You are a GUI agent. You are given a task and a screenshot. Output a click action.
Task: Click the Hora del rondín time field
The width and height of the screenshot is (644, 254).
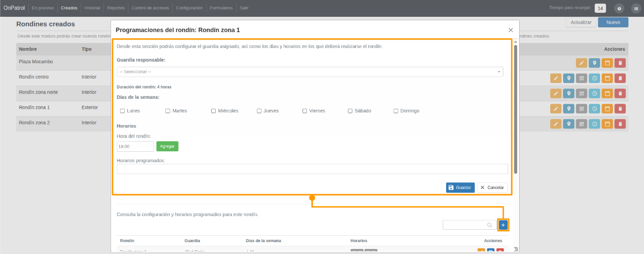(135, 146)
